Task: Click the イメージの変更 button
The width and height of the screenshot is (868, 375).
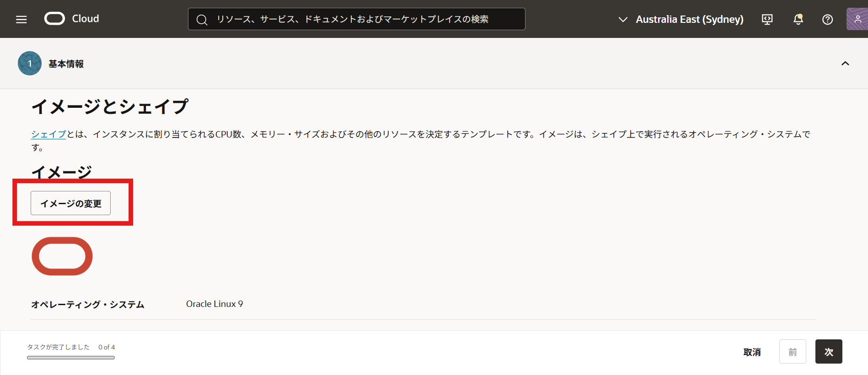Action: tap(70, 203)
